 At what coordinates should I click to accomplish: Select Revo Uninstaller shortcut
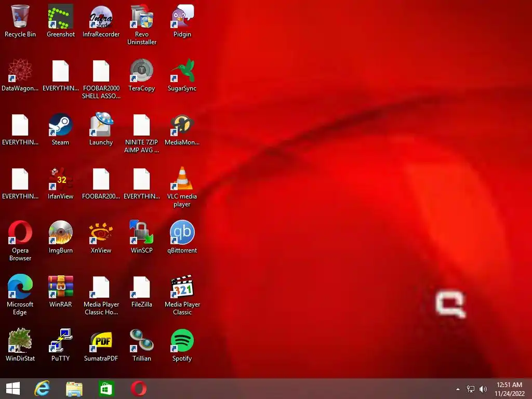(x=141, y=17)
